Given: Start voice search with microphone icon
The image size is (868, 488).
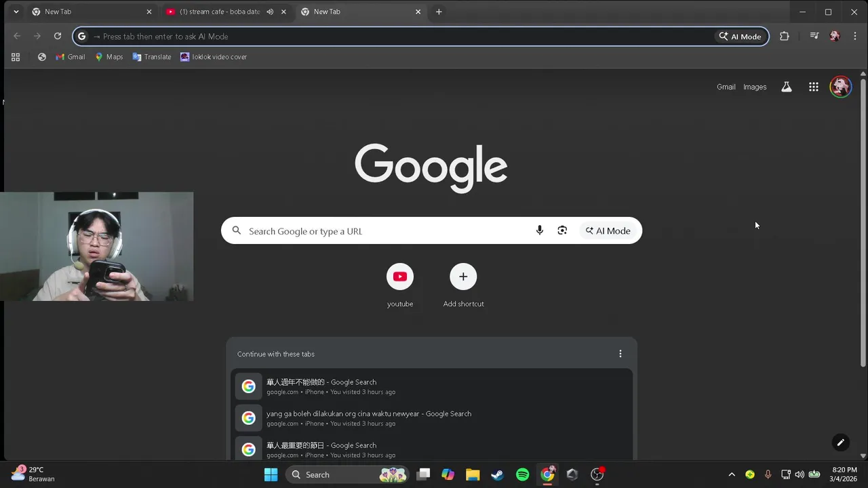Looking at the screenshot, I should point(540,230).
